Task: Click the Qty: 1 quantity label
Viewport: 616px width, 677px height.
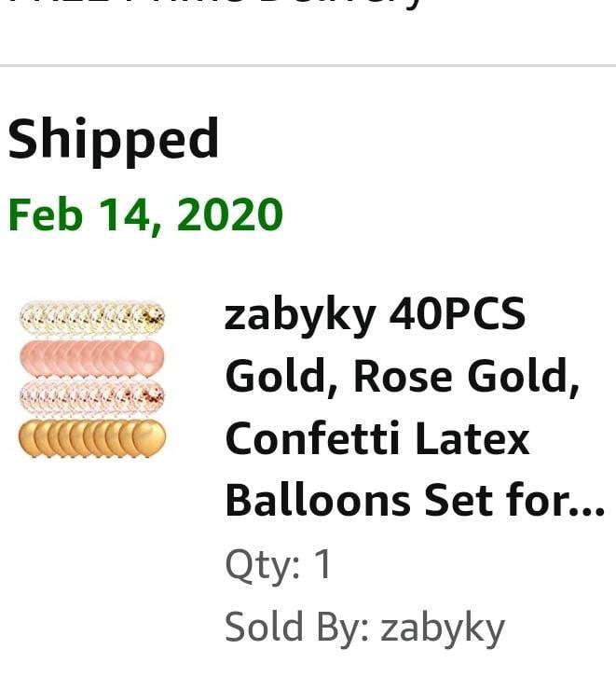Action: (279, 563)
